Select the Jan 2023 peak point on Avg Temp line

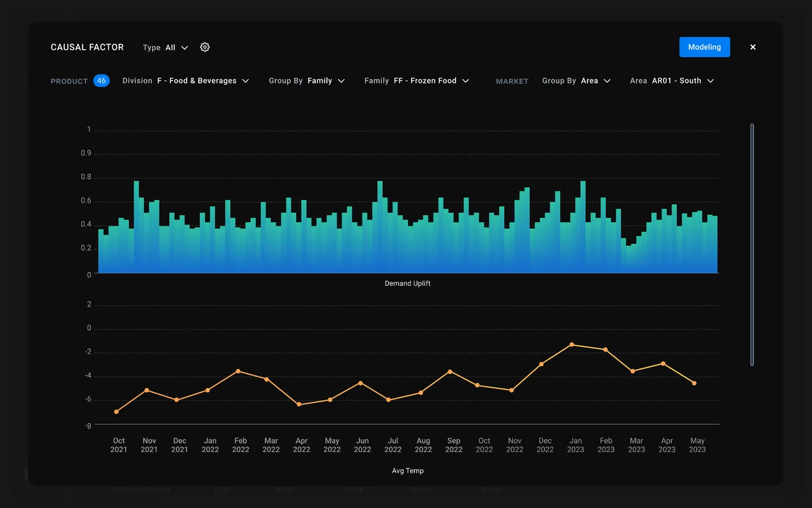coord(572,344)
